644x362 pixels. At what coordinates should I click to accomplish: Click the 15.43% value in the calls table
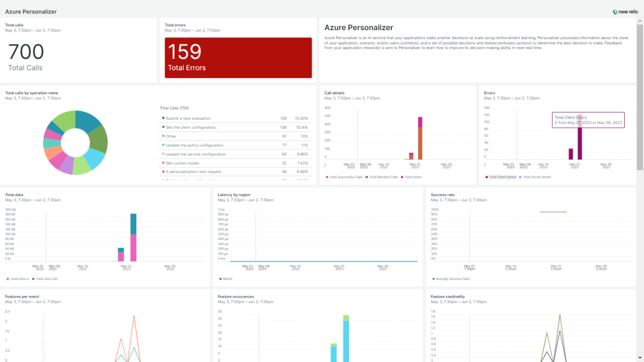[x=302, y=118]
